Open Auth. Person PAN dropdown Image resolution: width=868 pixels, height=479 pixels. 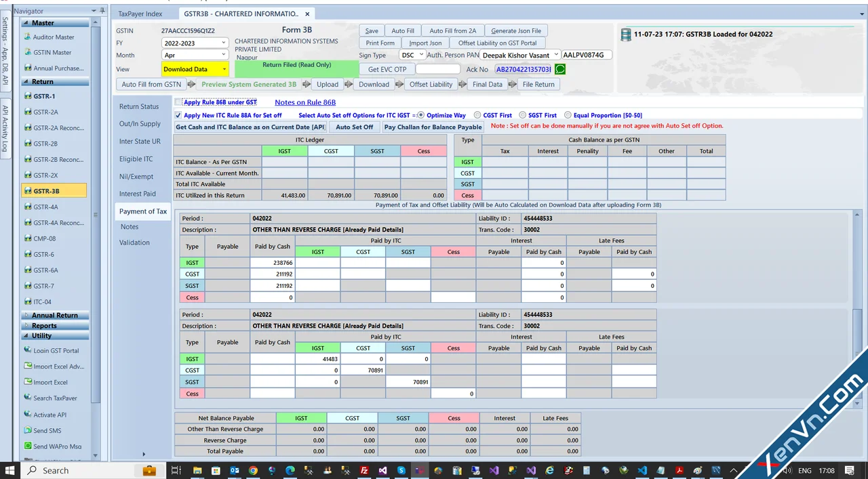pyautogui.click(x=520, y=55)
